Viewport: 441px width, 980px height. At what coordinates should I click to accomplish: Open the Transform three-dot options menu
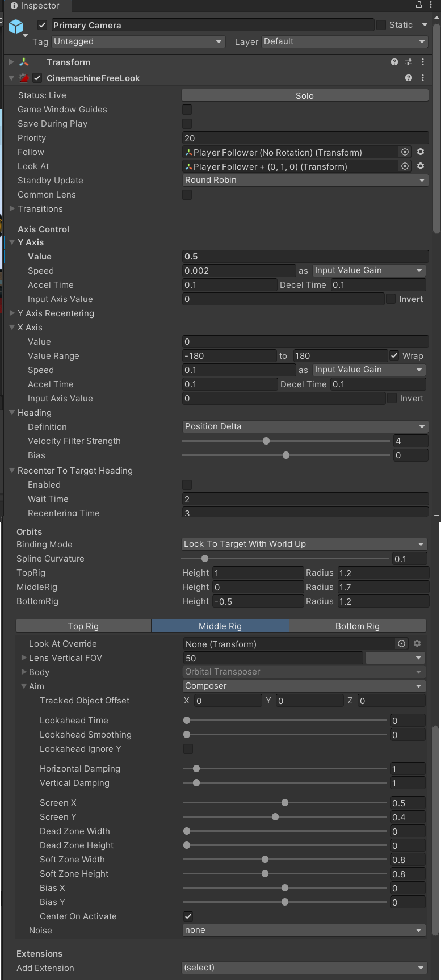[x=423, y=62]
